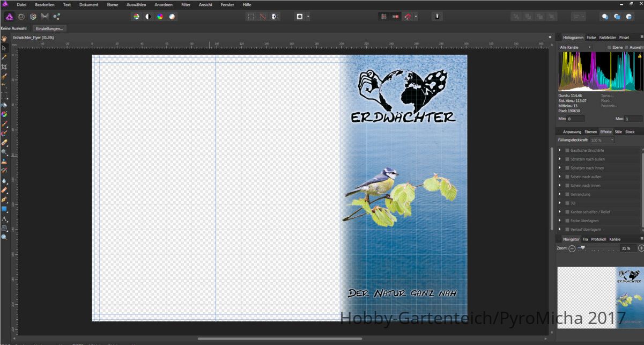Switch to the Farbfelder tab

(608, 38)
